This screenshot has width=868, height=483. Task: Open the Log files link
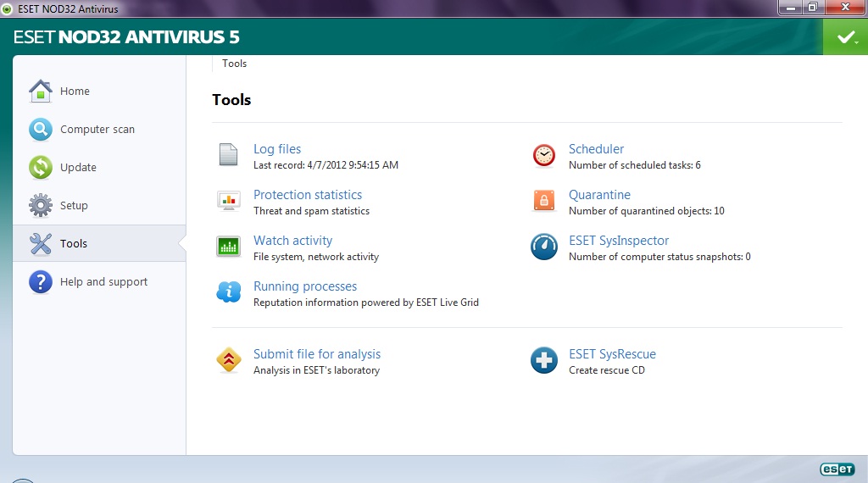[277, 149]
